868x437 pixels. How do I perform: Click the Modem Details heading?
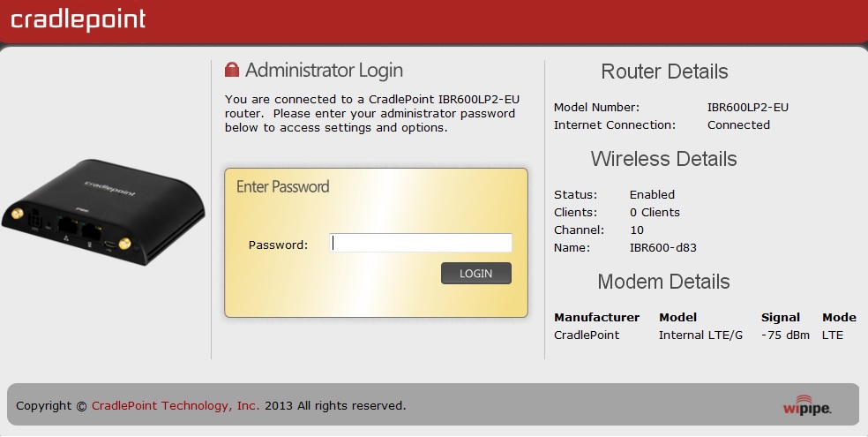coord(663,283)
